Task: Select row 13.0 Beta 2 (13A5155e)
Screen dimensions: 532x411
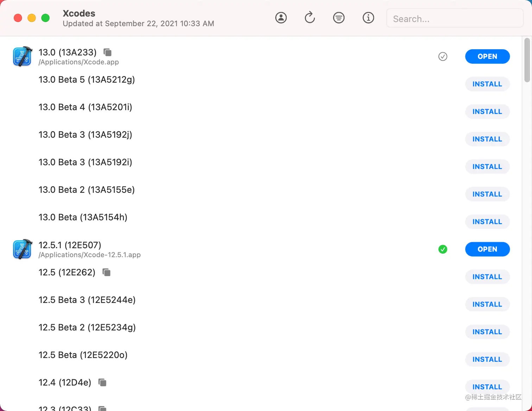Action: [x=87, y=190]
